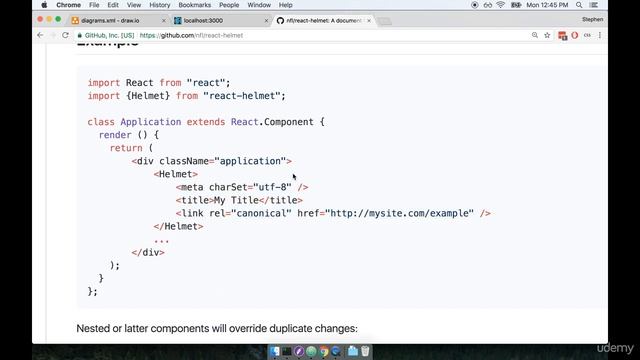This screenshot has height=360, width=640.
Task: Click the zoom magnifier in address bar
Action: 535,35
